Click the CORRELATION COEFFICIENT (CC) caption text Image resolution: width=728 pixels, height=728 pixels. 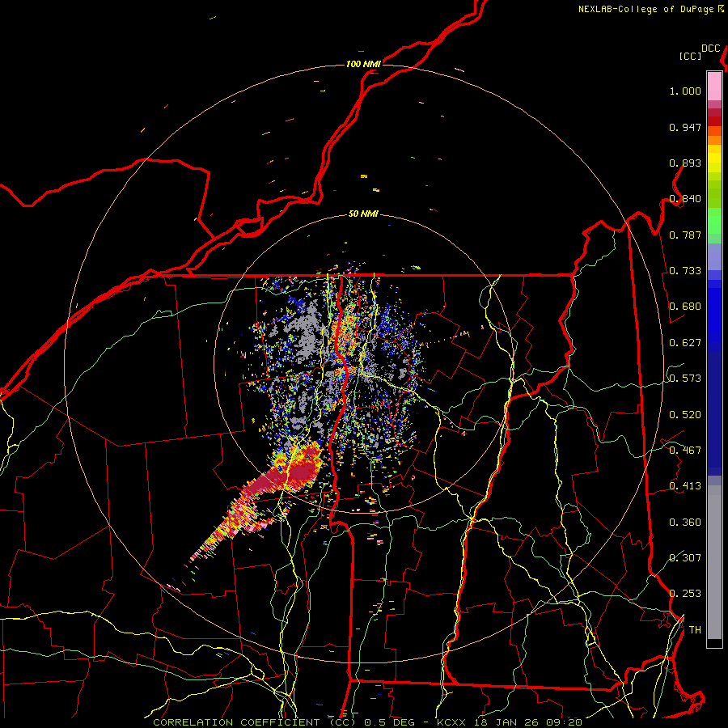(x=254, y=722)
